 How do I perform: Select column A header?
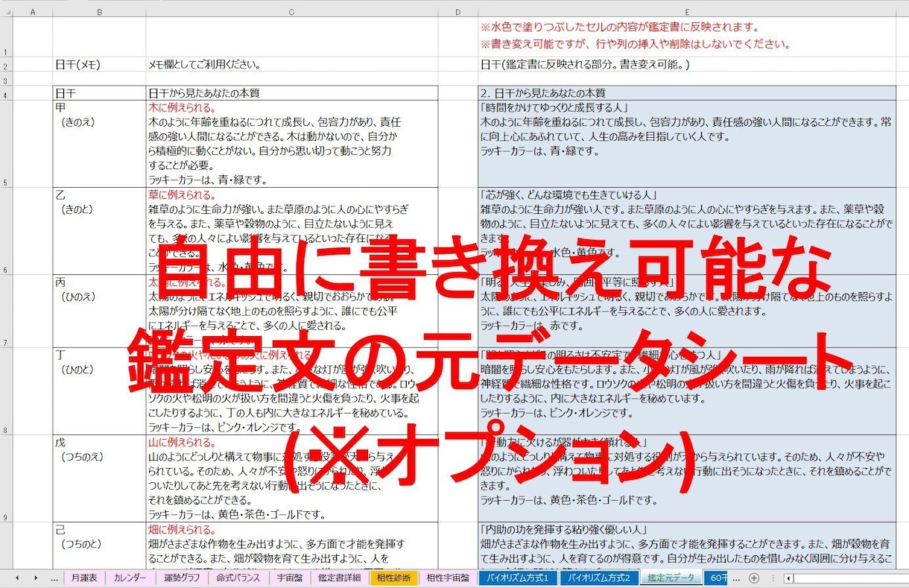pyautogui.click(x=33, y=13)
